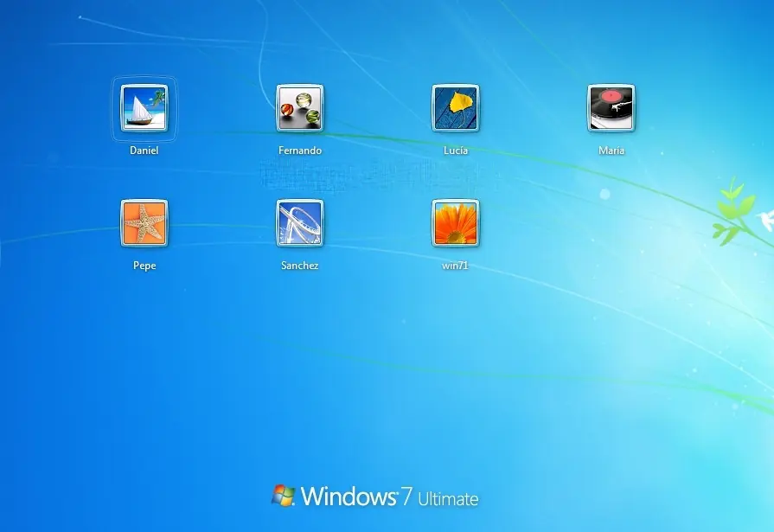The image size is (774, 532).
Task: Click the win71 user name
Action: tap(455, 266)
